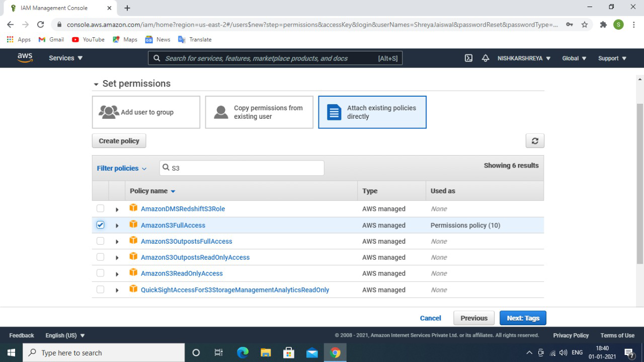Open the AmazonS3ReadOnlyAccess policy link
Image resolution: width=644 pixels, height=362 pixels.
click(x=182, y=273)
